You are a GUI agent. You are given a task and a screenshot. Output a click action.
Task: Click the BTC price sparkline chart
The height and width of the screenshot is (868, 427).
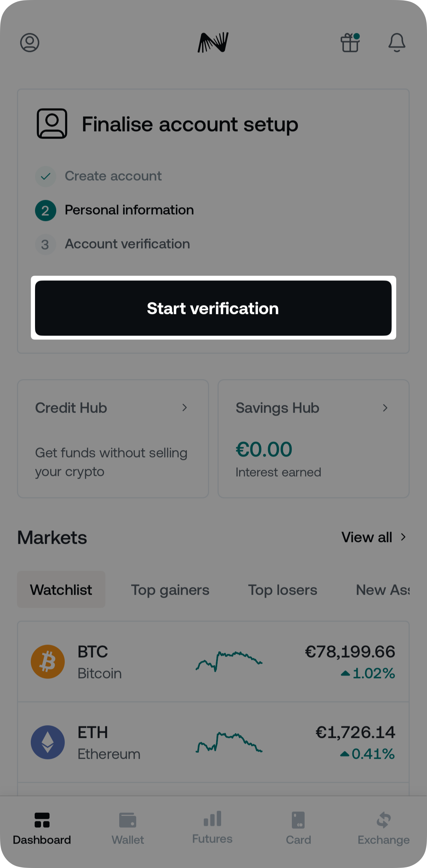pyautogui.click(x=229, y=662)
